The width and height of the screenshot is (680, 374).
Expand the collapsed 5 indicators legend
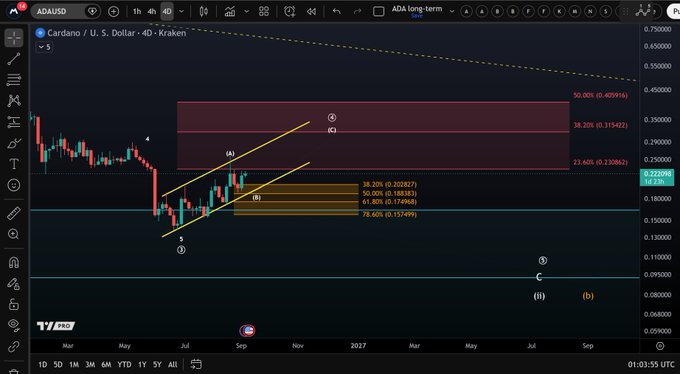[x=44, y=47]
